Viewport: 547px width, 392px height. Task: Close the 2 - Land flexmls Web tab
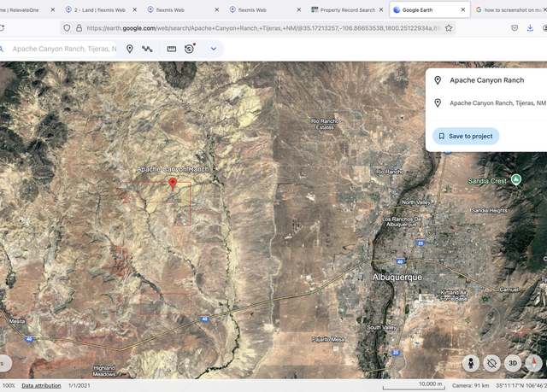coord(135,10)
